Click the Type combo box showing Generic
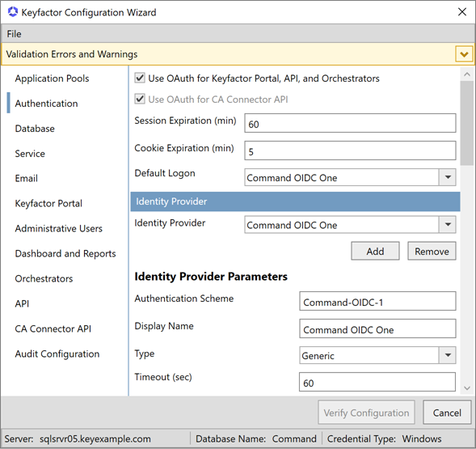 369,355
